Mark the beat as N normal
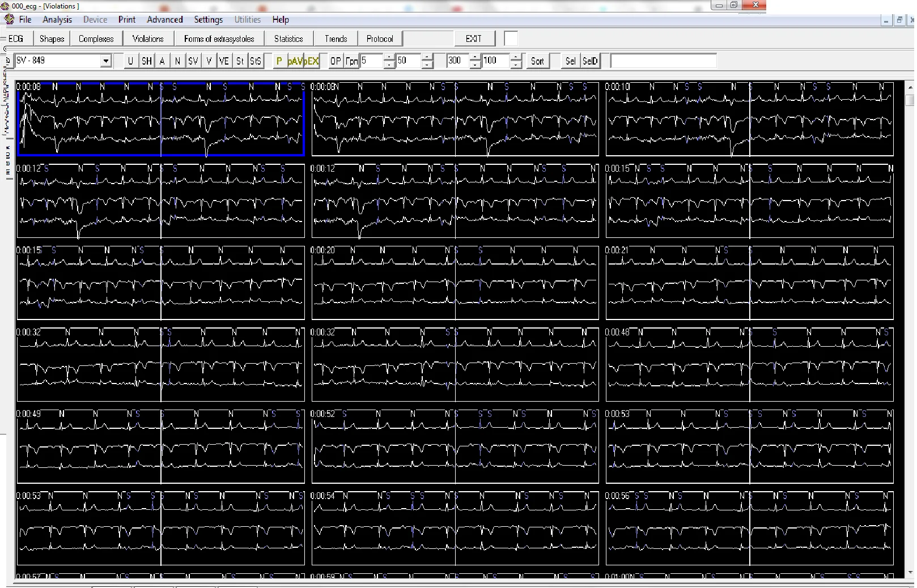This screenshot has width=917, height=588. [x=177, y=61]
